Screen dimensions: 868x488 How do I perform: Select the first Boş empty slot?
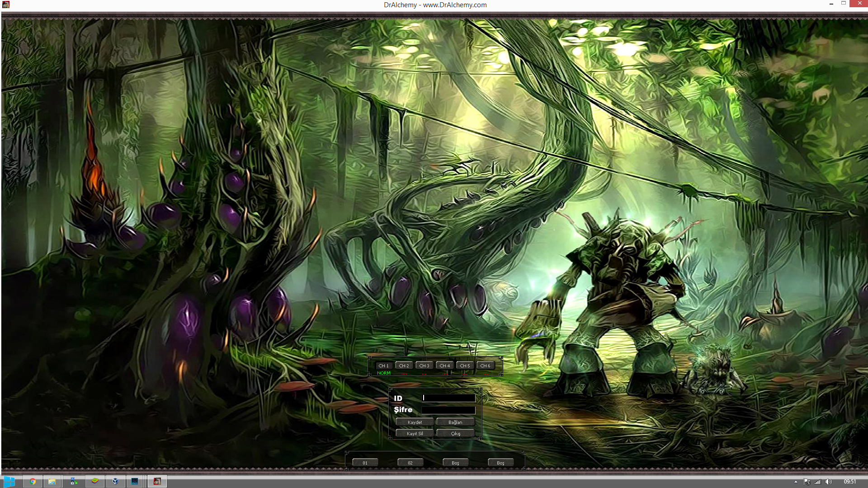tap(456, 463)
